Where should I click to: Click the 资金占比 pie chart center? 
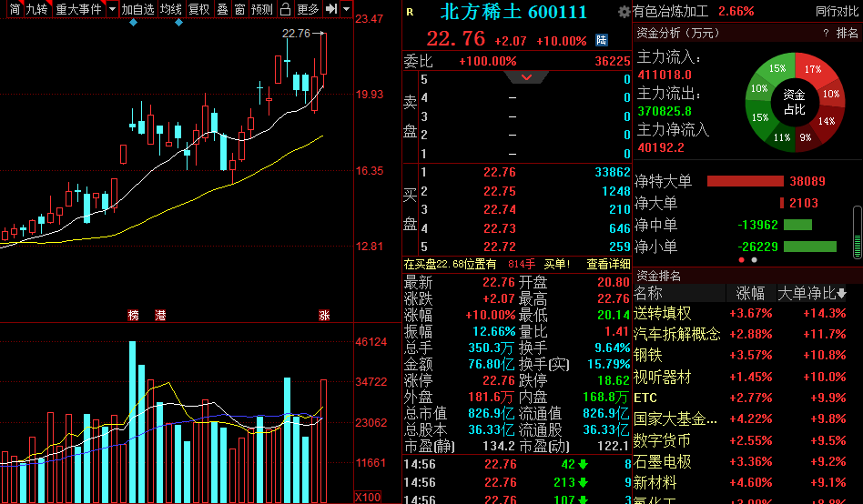pos(794,102)
